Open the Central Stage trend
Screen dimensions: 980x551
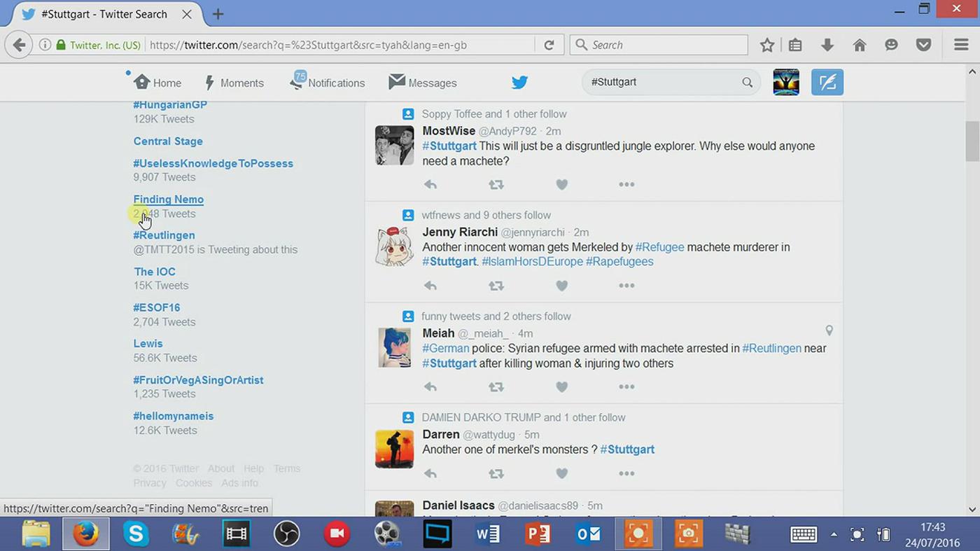[168, 141]
